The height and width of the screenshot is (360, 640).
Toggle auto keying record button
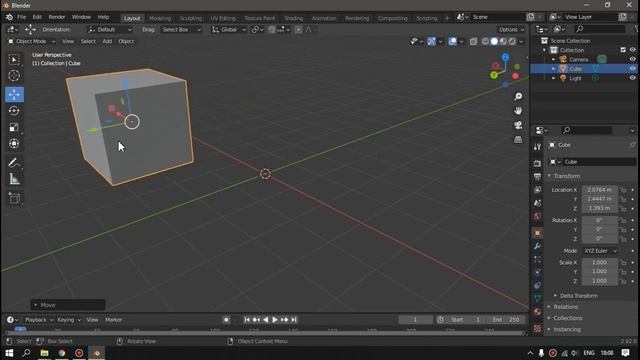[x=226, y=320]
